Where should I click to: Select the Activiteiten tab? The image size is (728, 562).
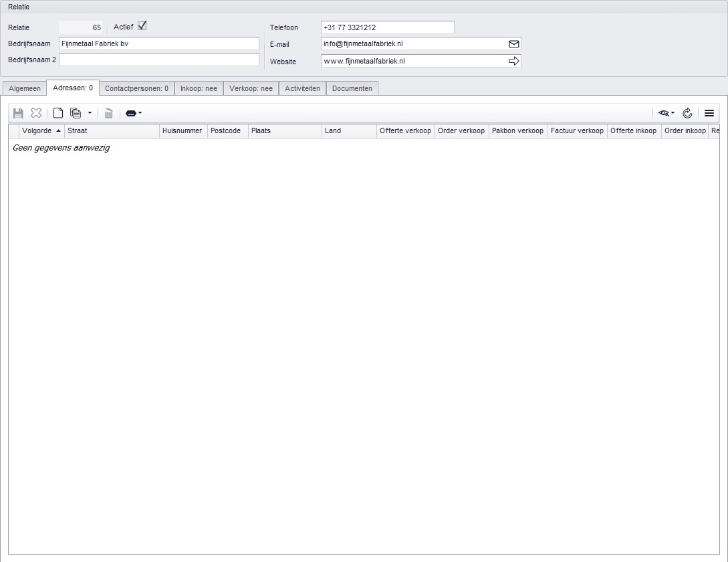302,88
